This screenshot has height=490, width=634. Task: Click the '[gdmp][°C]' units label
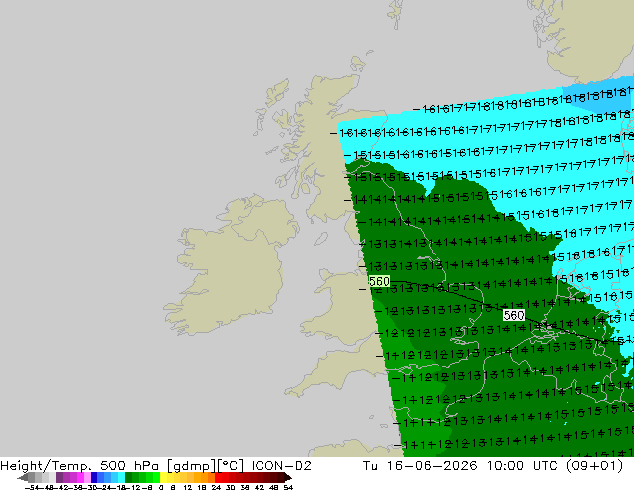tap(205, 466)
